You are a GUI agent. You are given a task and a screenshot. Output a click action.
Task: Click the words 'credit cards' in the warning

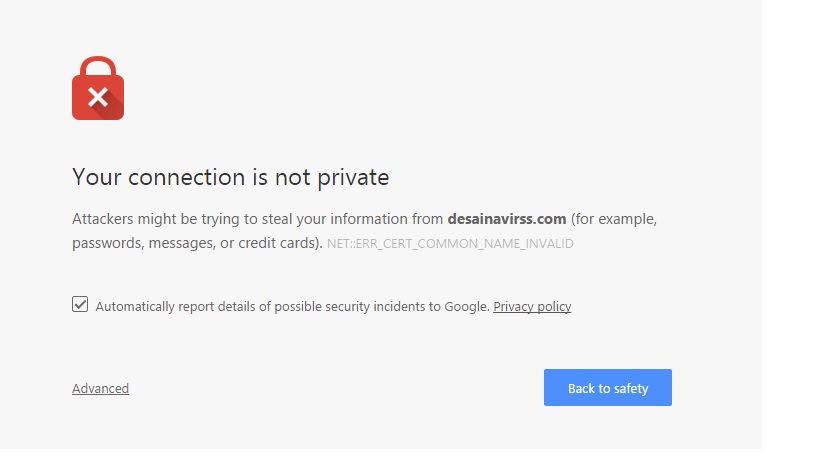(x=279, y=243)
